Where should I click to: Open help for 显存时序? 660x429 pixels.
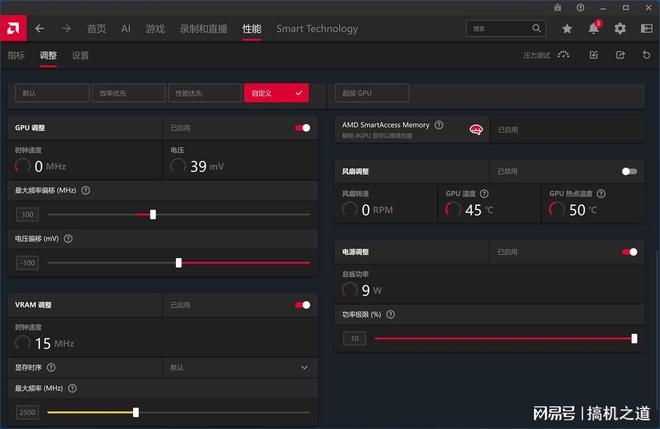pyautogui.click(x=51, y=368)
